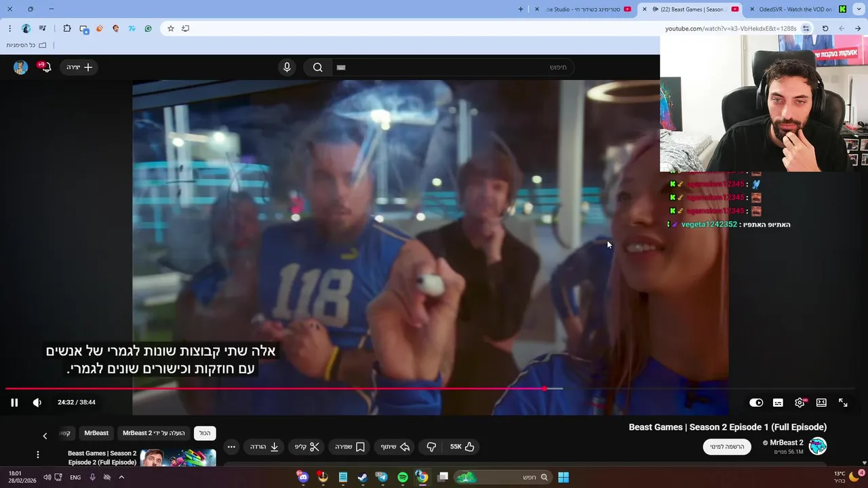Open the Chrome extensions puzzle icon
Image resolution: width=868 pixels, height=488 pixels.
tap(67, 28)
